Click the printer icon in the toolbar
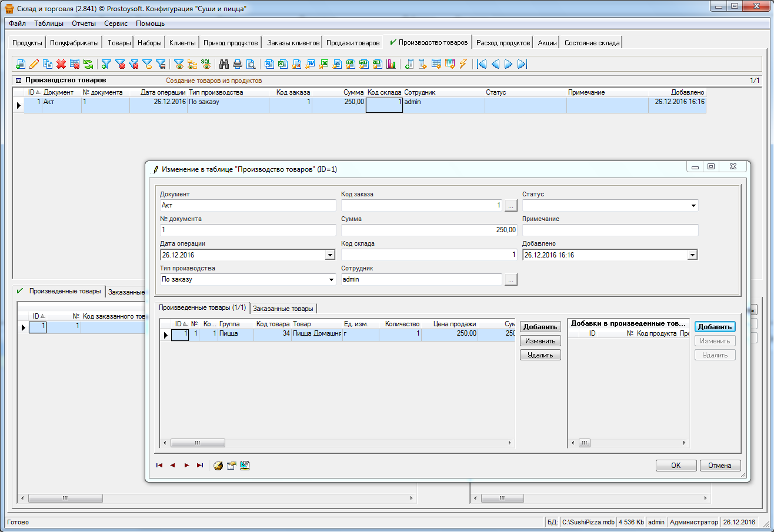The height and width of the screenshot is (532, 774). pyautogui.click(x=238, y=64)
